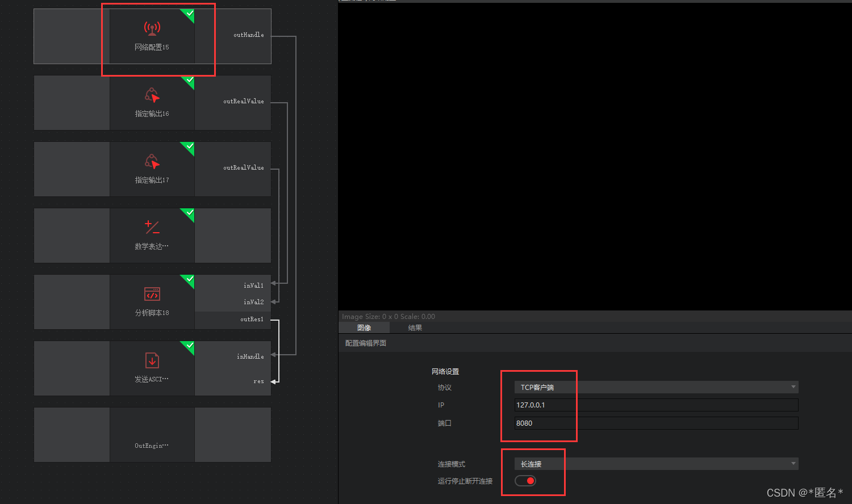The width and height of the screenshot is (852, 504).
Task: Click the 网络设置 section heading
Action: click(x=445, y=372)
